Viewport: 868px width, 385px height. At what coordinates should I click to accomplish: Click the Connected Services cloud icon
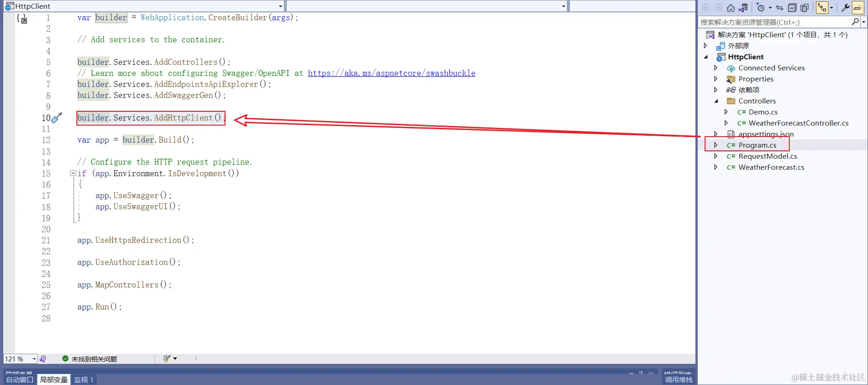point(731,68)
